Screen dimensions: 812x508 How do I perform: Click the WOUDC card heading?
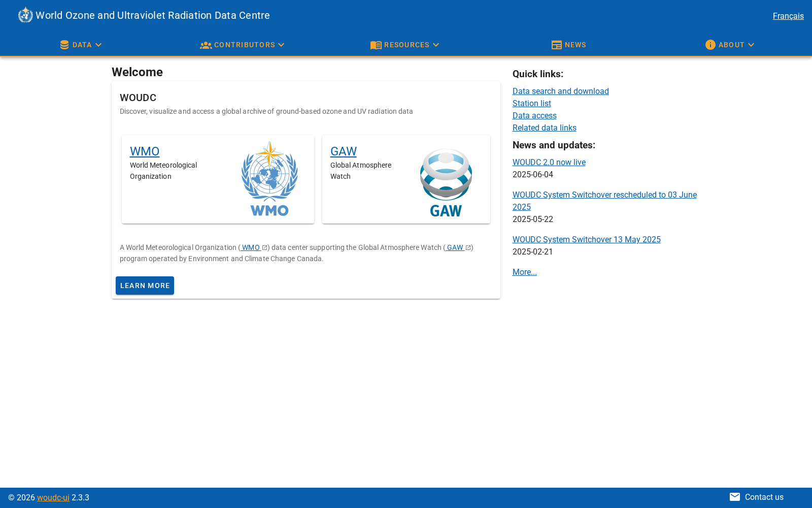tap(138, 98)
